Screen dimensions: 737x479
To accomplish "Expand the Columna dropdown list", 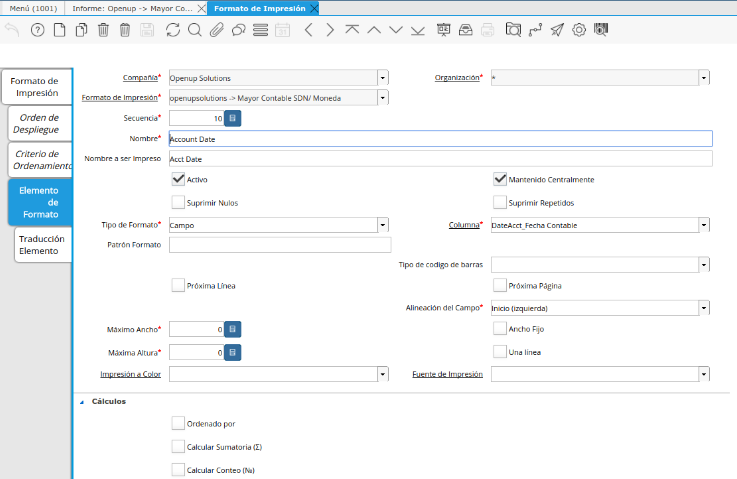I will tap(704, 225).
